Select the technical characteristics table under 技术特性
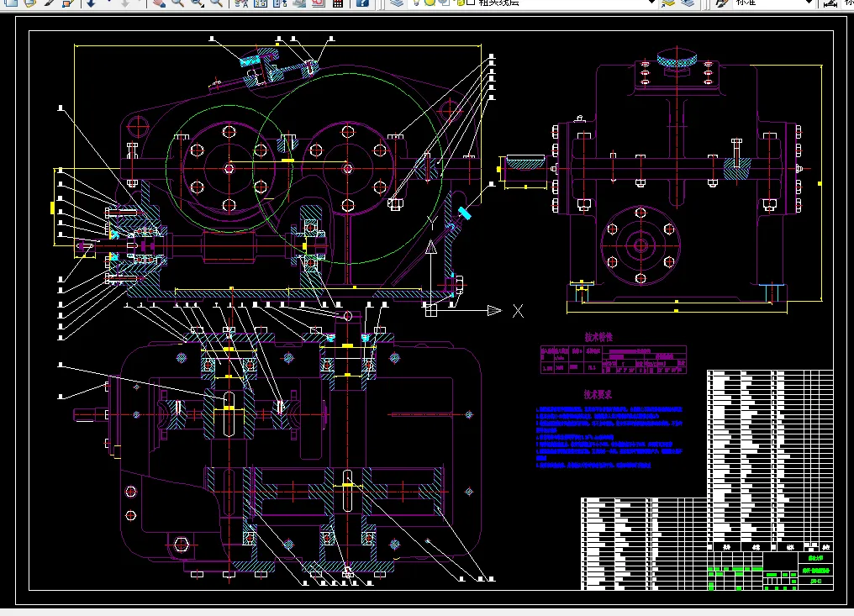This screenshot has height=616, width=854. click(x=614, y=360)
